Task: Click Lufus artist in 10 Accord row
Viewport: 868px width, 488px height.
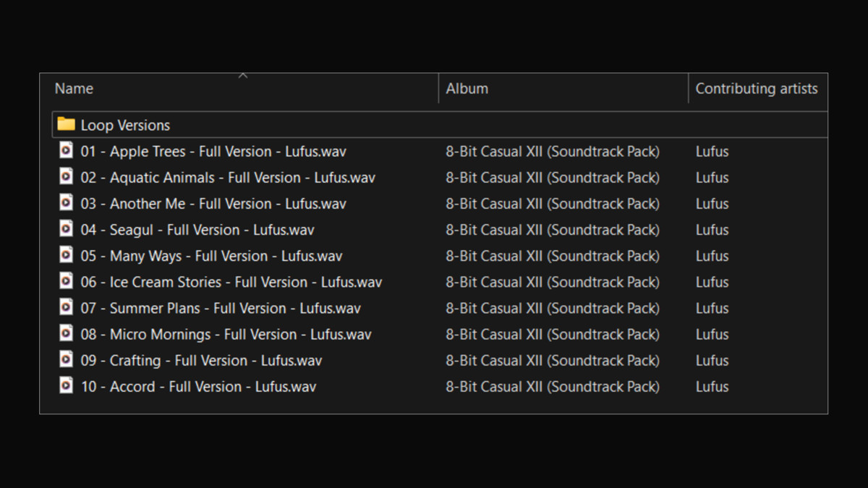Action: 712,386
